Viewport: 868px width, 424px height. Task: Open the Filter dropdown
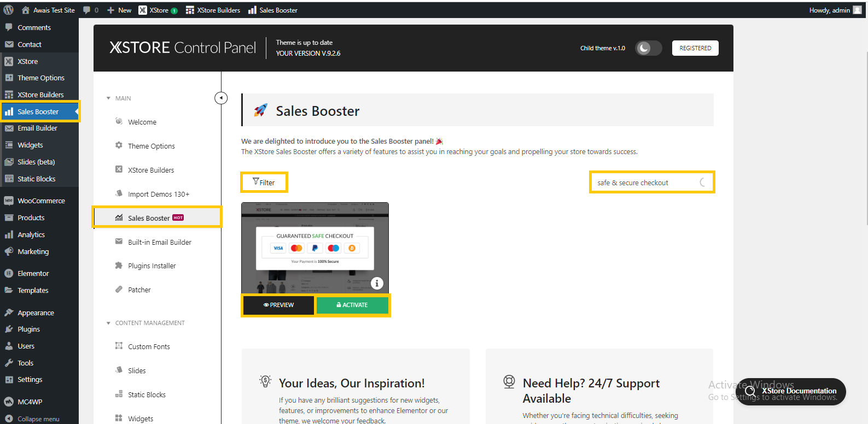(x=264, y=182)
